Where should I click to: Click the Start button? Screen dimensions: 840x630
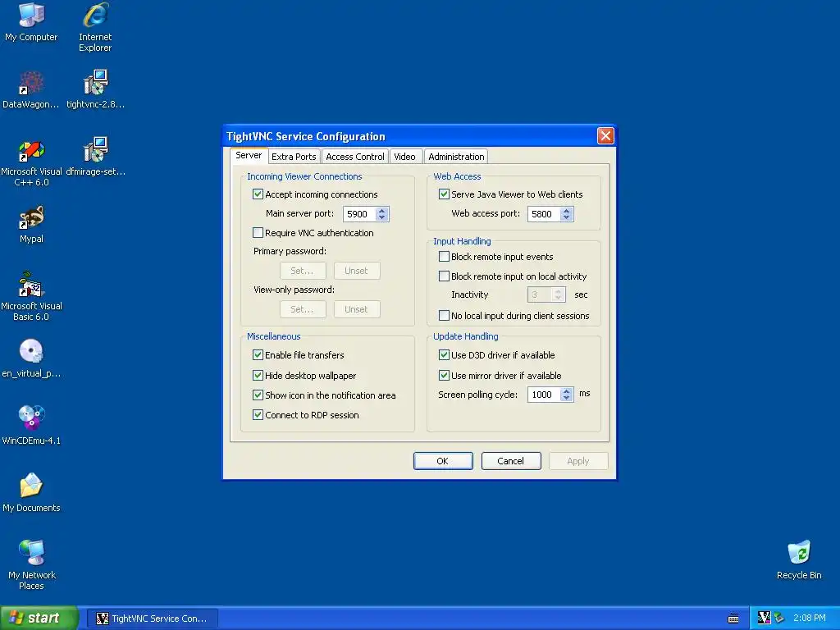(39, 618)
